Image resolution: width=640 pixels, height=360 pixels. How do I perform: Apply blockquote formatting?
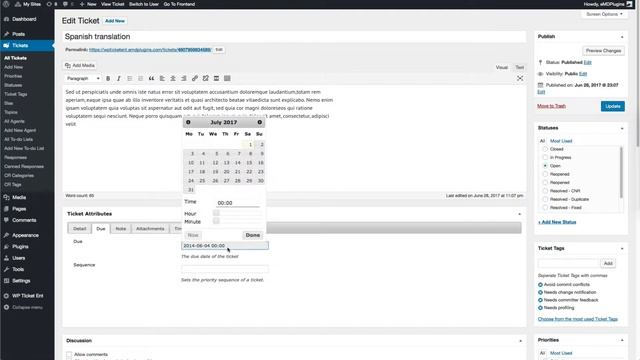151,78
